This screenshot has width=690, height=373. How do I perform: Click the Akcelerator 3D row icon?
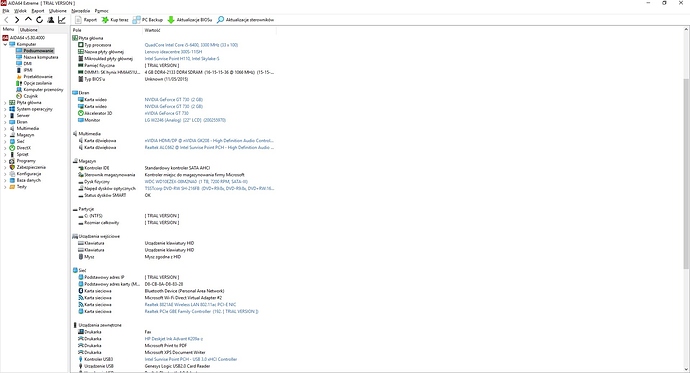coord(81,113)
